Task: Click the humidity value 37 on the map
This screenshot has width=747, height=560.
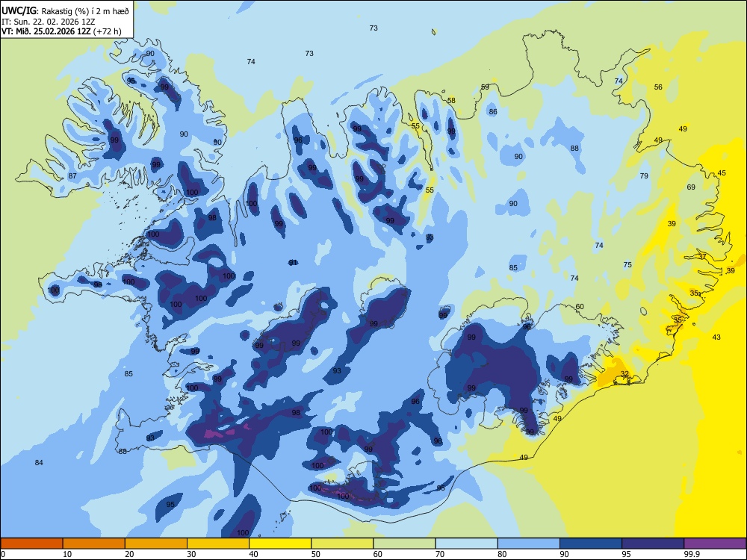Action: tap(703, 256)
